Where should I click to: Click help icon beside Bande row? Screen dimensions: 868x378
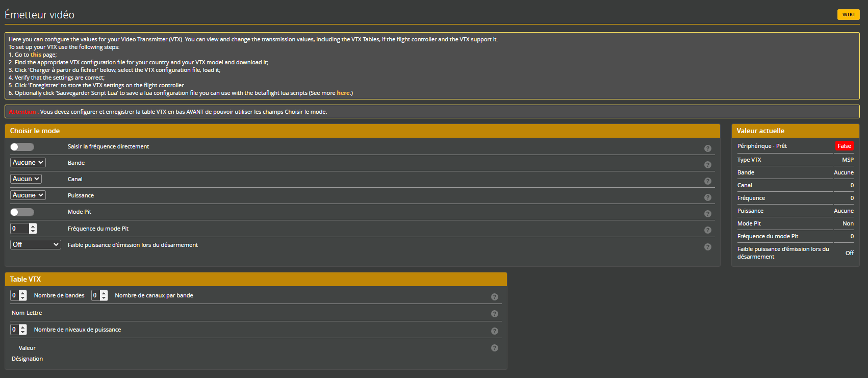[707, 165]
